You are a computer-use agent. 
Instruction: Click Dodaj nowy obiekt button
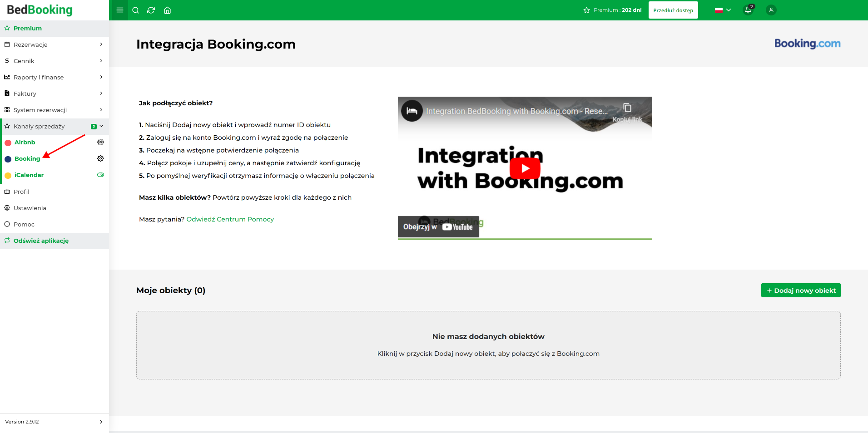click(801, 290)
